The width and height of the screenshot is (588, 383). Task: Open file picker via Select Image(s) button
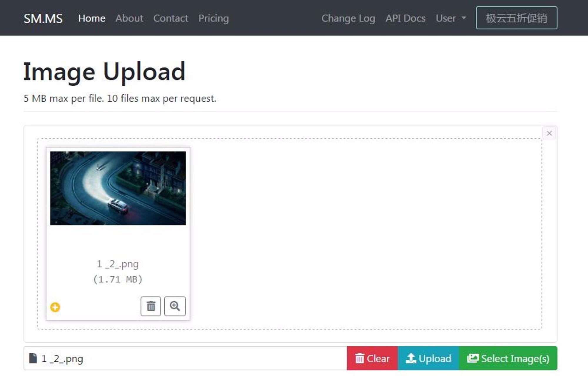[508, 358]
